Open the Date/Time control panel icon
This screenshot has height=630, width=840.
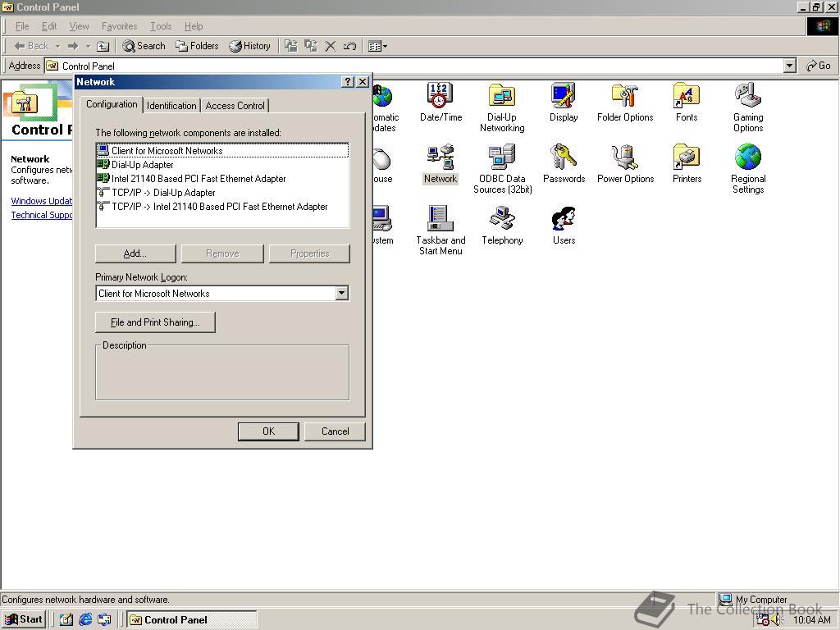pos(441,103)
